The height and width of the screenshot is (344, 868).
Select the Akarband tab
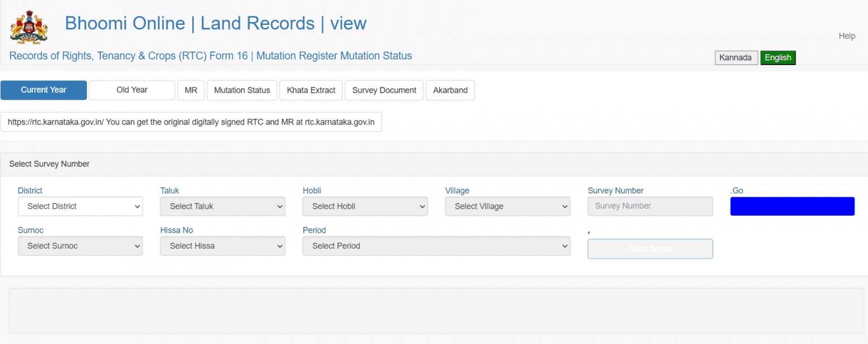point(450,91)
